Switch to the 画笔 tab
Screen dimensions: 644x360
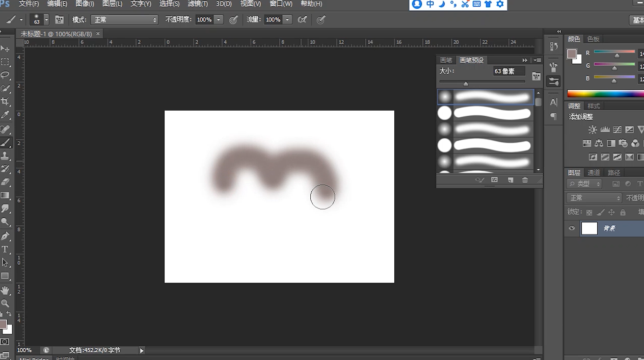coord(446,60)
